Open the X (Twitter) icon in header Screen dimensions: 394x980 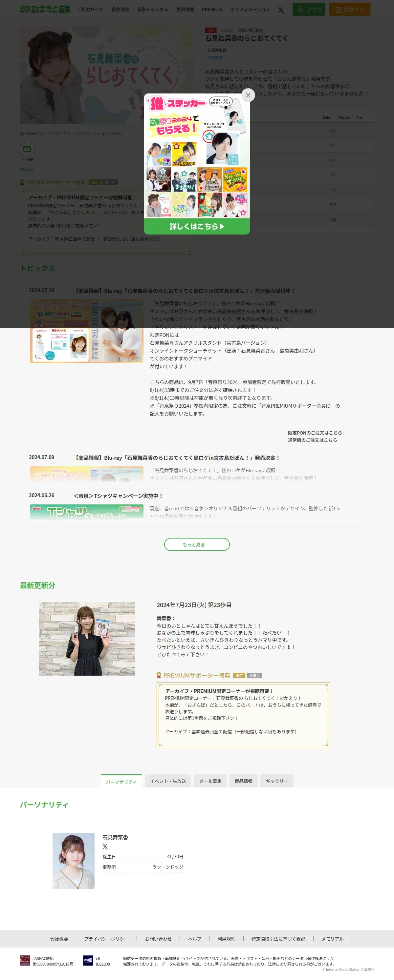pyautogui.click(x=281, y=10)
